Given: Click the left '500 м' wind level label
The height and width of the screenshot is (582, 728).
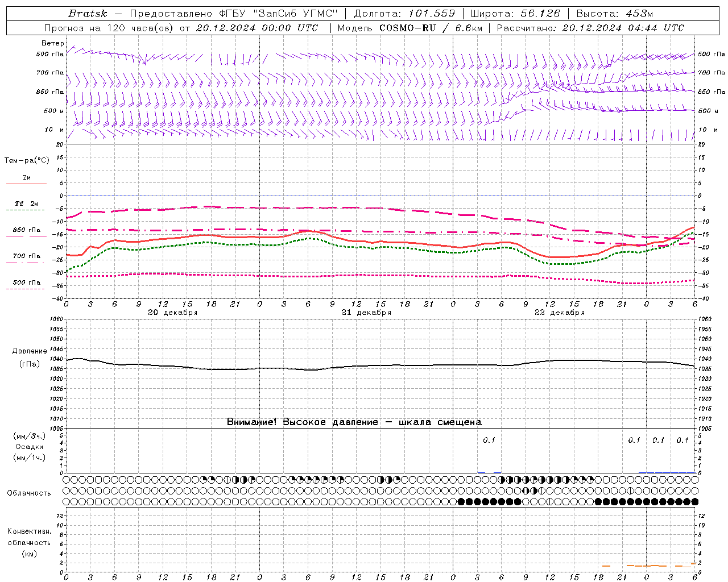Looking at the screenshot, I should [x=54, y=111].
